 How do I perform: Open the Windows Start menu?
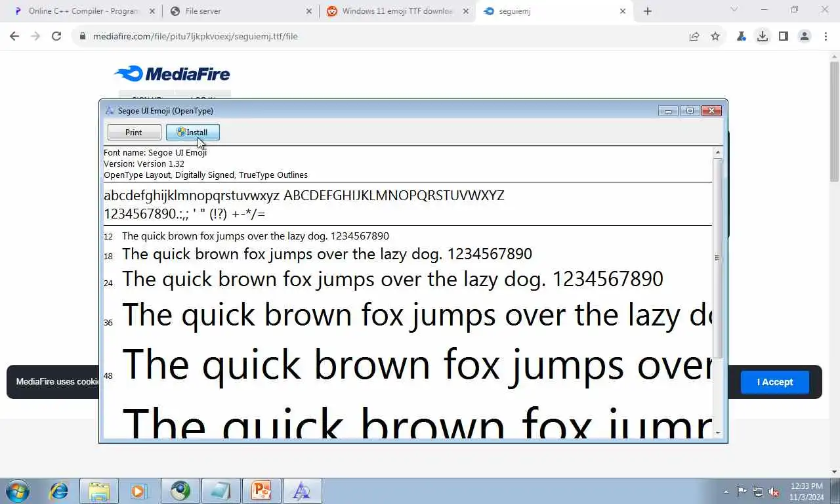pyautogui.click(x=17, y=491)
